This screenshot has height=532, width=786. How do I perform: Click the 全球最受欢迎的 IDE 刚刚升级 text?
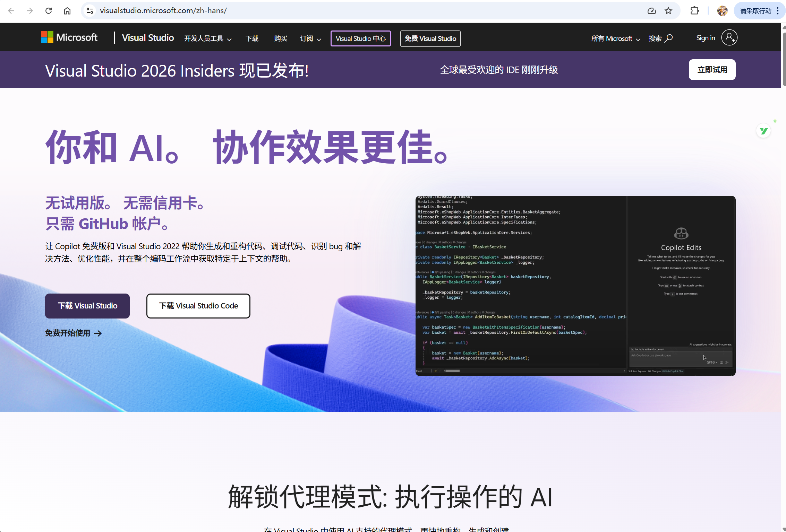[x=499, y=70]
